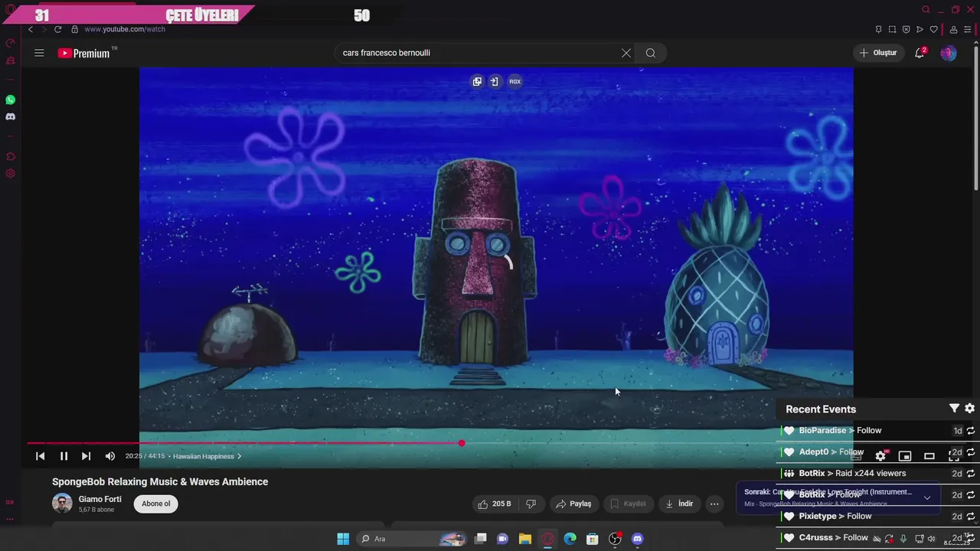Viewport: 980px width, 551px height.
Task: Open Recent Events settings gear
Action: pyautogui.click(x=969, y=409)
